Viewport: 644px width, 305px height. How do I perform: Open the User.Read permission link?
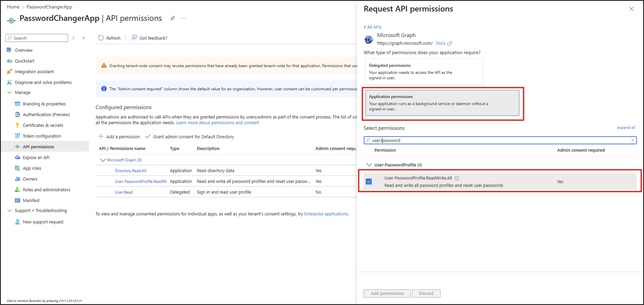coord(124,192)
